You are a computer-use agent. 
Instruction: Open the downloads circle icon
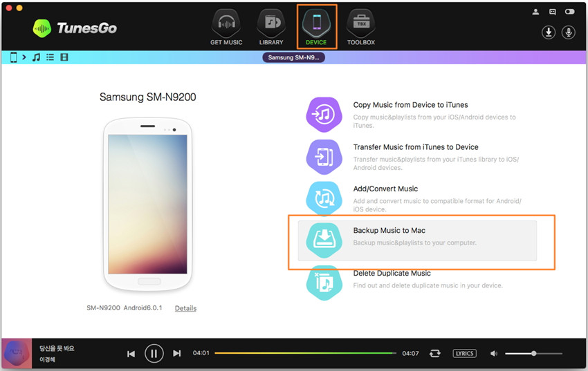[549, 32]
